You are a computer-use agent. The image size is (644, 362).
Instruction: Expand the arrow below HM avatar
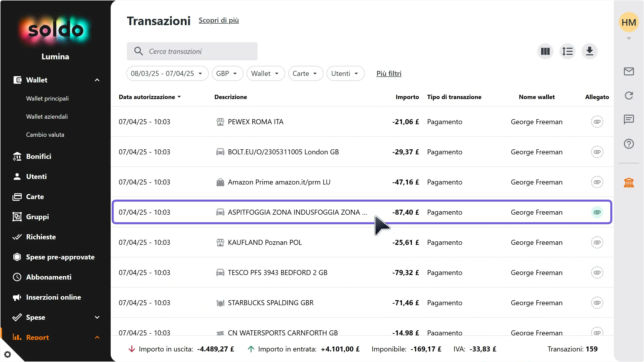point(629,38)
